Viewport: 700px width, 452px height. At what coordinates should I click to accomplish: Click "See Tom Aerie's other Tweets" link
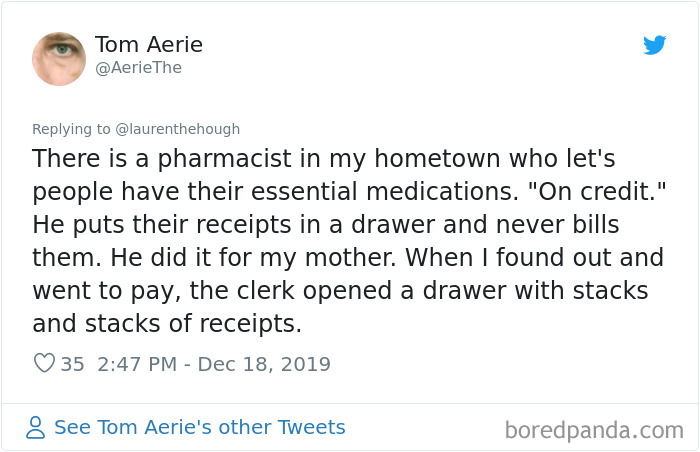click(200, 427)
